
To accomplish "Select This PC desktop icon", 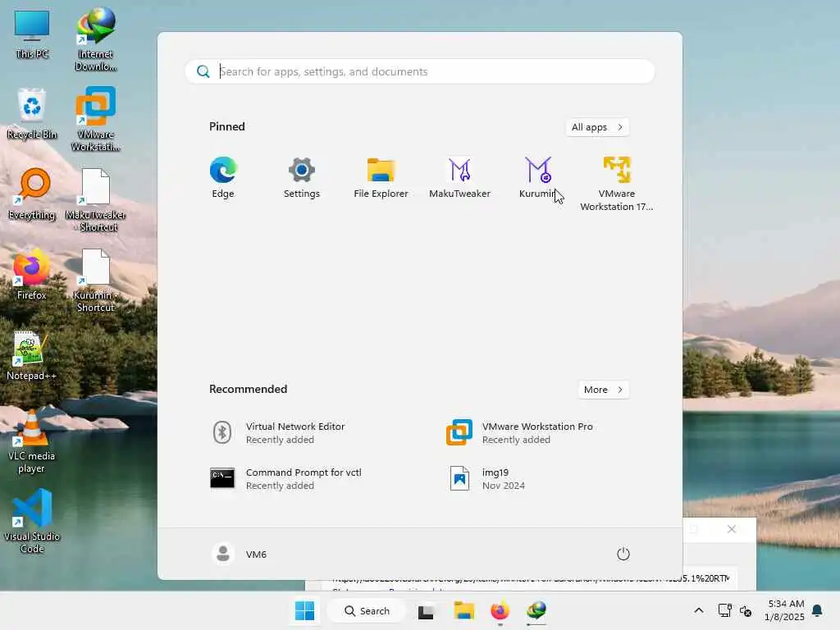I will [x=32, y=34].
